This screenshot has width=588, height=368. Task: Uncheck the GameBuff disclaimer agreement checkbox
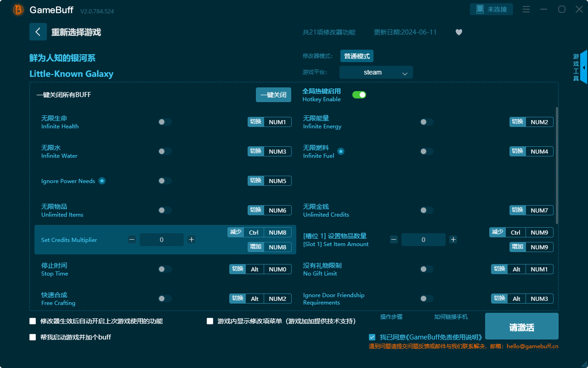tap(372, 337)
